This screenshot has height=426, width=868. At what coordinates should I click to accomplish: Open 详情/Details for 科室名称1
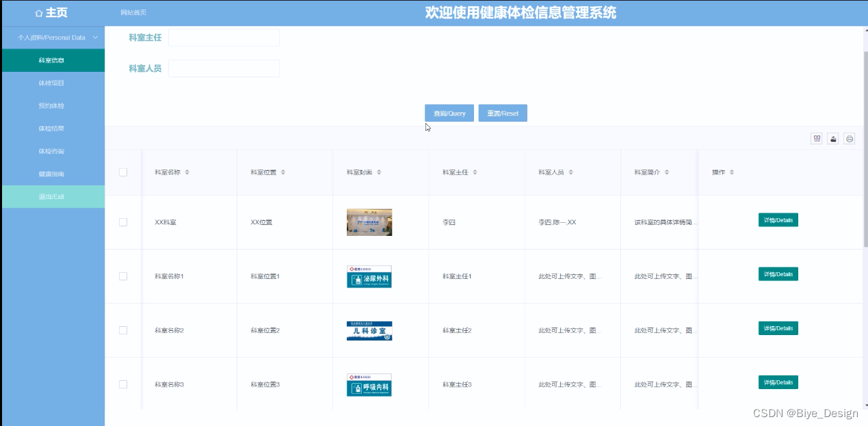click(778, 274)
